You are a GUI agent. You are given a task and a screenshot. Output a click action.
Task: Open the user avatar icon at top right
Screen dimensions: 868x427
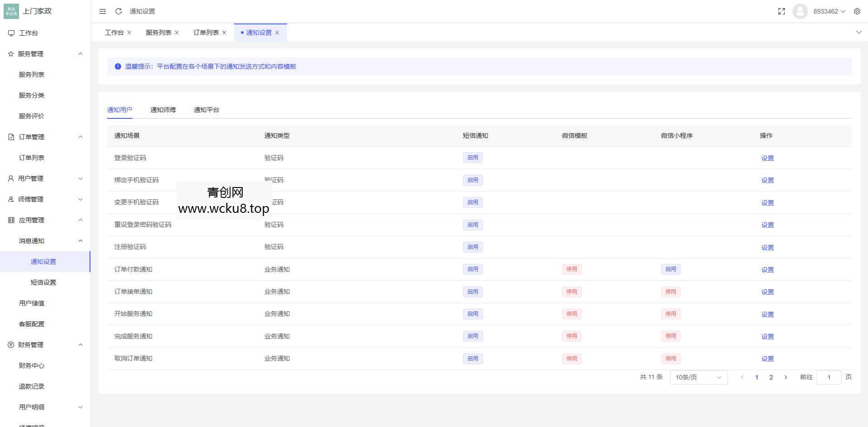click(800, 11)
